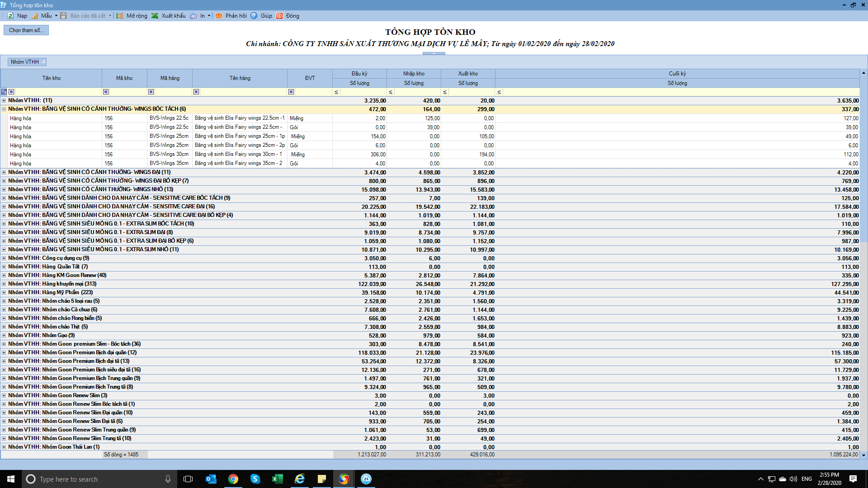The width and height of the screenshot is (868, 488).
Task: Toggle the filter condition box under Tên kho
Action: click(x=12, y=92)
